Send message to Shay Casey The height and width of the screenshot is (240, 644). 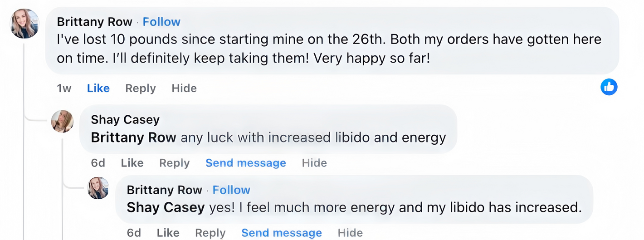[245, 163]
